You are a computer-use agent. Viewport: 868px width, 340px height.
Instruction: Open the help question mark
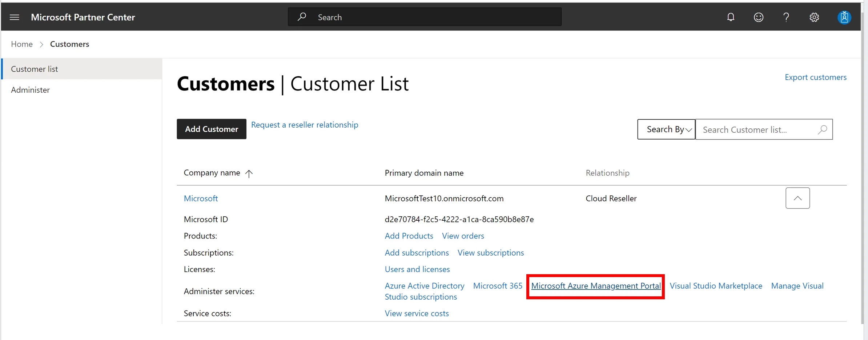pos(786,17)
